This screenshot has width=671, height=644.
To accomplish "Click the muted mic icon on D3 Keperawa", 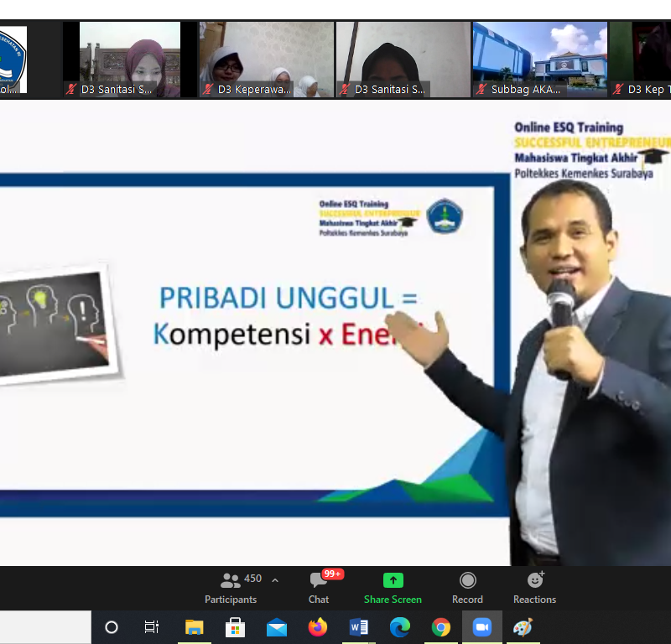I will point(208,89).
